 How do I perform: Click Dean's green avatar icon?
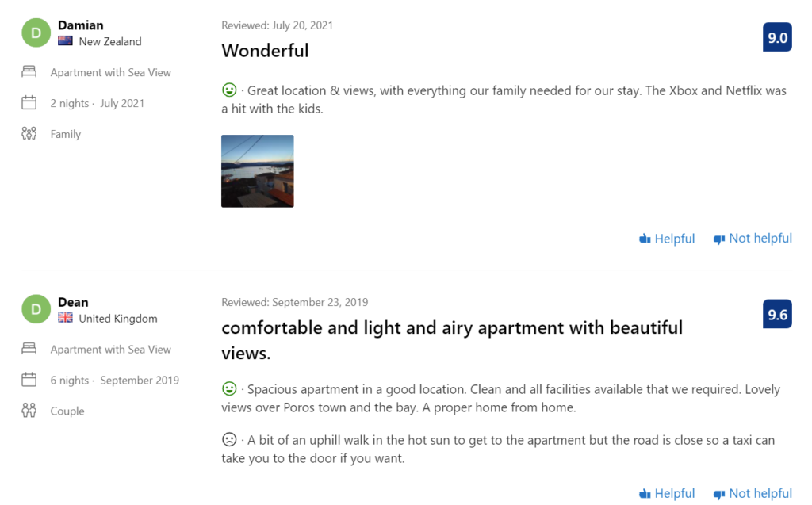click(36, 309)
